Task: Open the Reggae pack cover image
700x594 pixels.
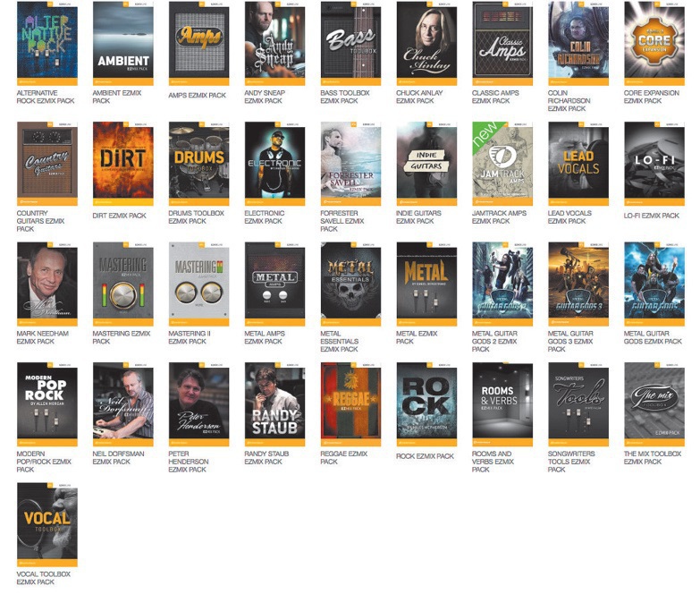Action: click(x=350, y=404)
